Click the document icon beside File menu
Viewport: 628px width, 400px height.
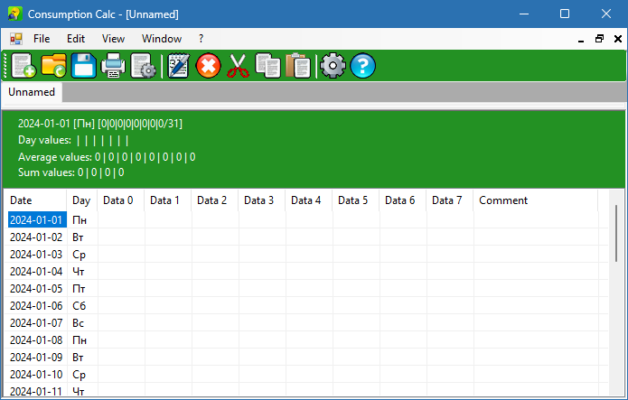(16, 39)
